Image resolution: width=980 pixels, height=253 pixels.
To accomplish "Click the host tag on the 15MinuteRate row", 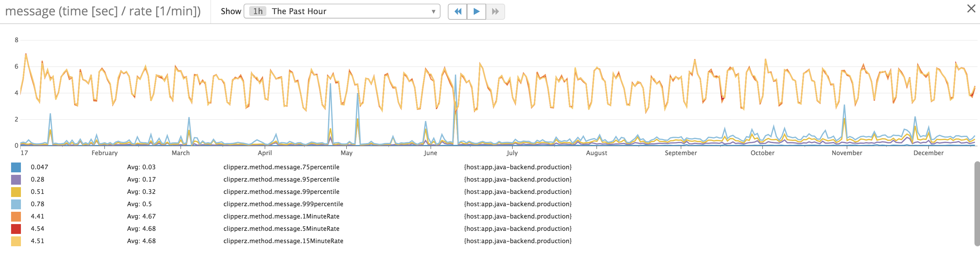I will [518, 241].
